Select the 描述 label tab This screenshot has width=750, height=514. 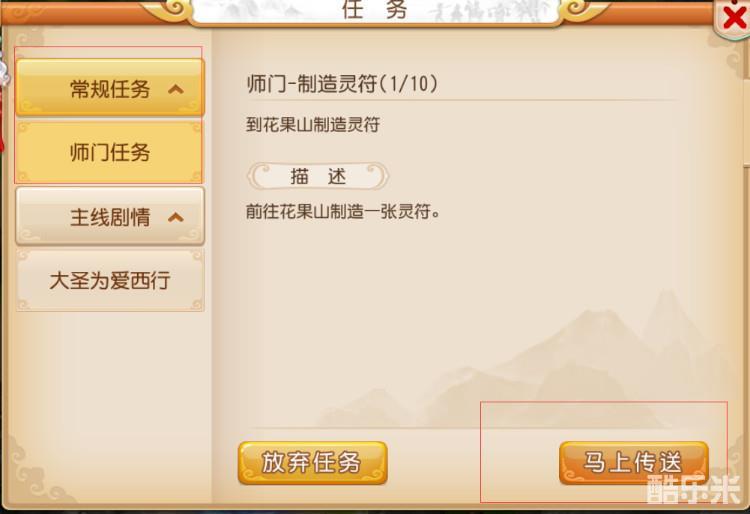pos(318,176)
